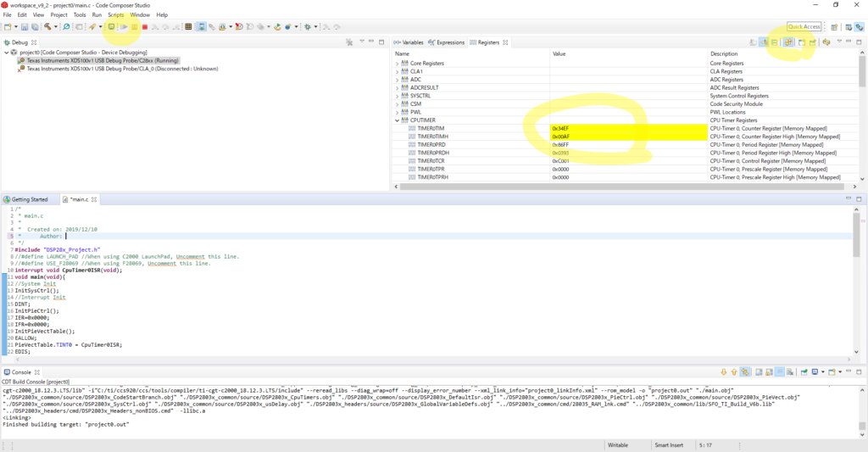The width and height of the screenshot is (868, 452).
Task: Click Continuous Refresh icon in Registers view
Action: pos(788,42)
